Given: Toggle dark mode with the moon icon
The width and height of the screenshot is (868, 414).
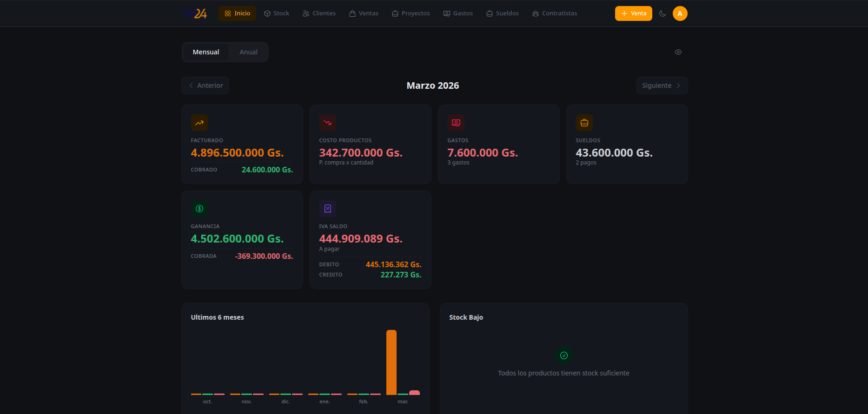Looking at the screenshot, I should pos(663,13).
